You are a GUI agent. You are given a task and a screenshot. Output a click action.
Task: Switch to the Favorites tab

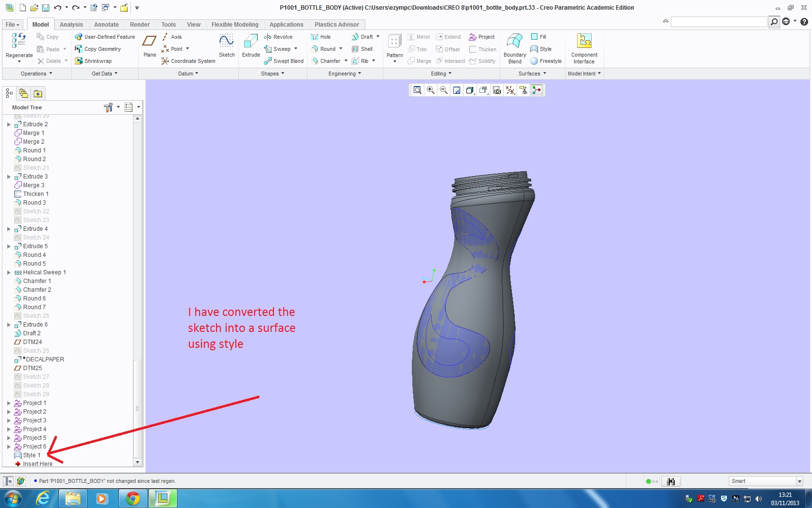click(x=38, y=93)
